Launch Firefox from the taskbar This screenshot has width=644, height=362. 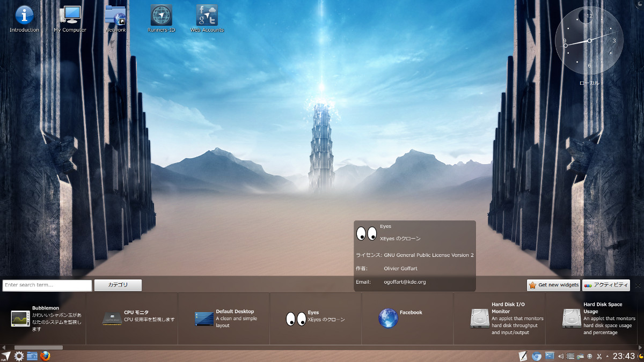tap(45, 356)
